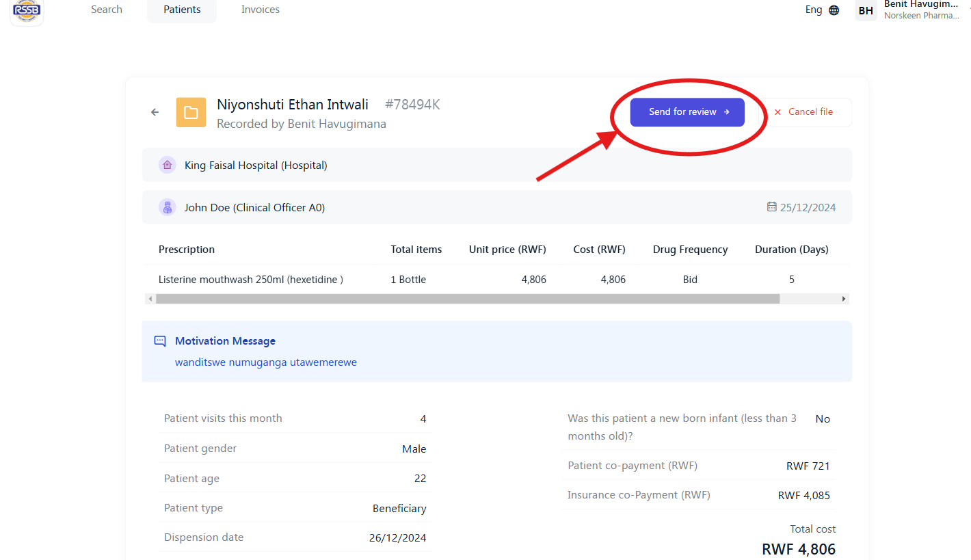This screenshot has width=971, height=560.
Task: Click Patient type value Beneficiary
Action: tap(399, 509)
